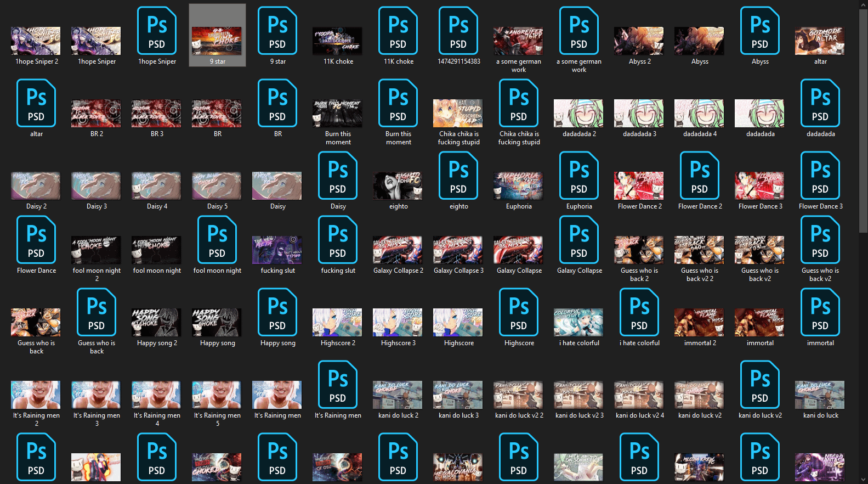Image resolution: width=868 pixels, height=484 pixels.
Task: Select the 11K choke image thumbnail
Action: pyautogui.click(x=337, y=41)
